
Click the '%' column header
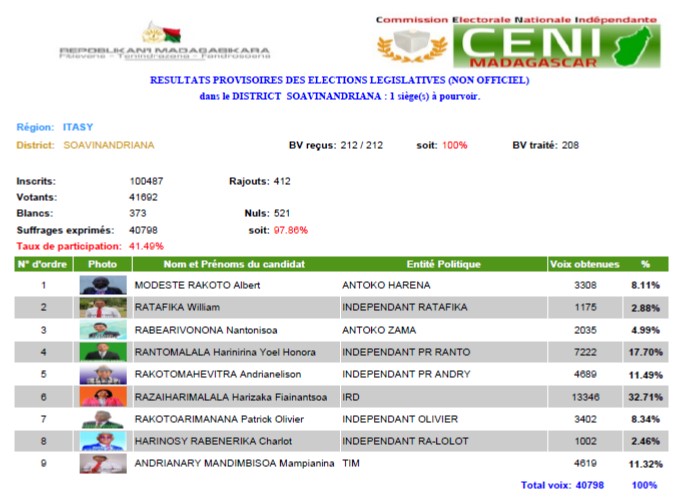coord(645,264)
